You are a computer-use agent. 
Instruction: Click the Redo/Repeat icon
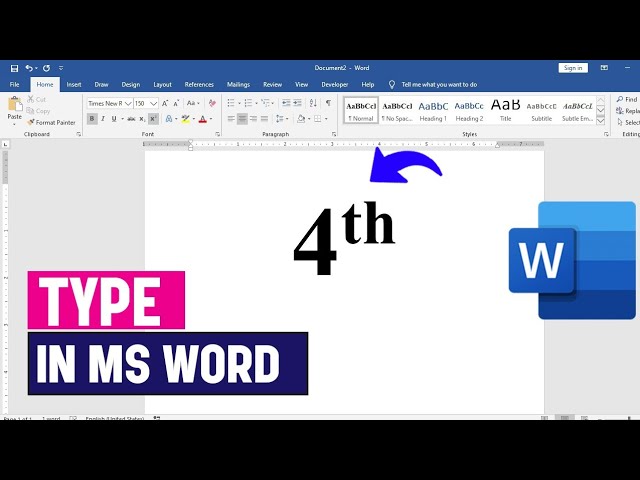[47, 68]
